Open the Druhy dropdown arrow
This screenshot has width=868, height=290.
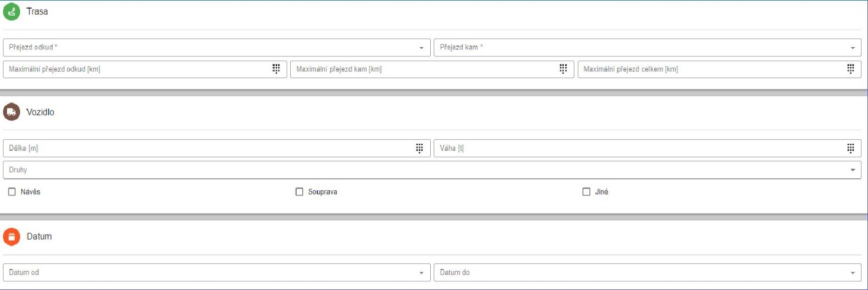(x=852, y=170)
